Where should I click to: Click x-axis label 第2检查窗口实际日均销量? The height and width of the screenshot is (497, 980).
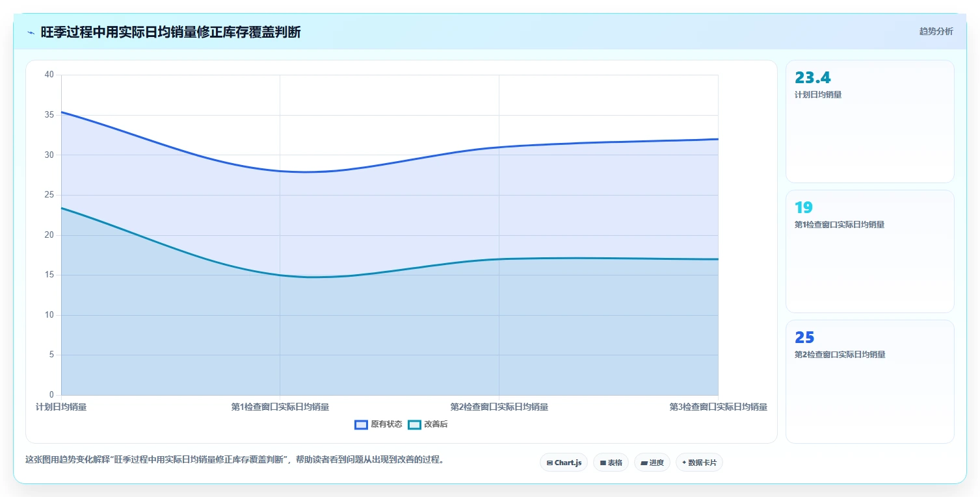point(499,407)
